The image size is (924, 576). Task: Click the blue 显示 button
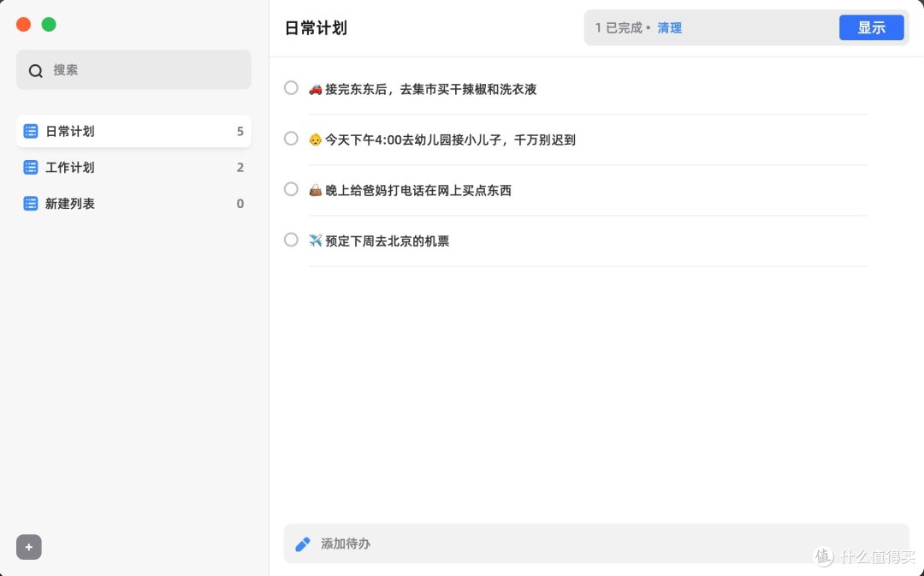click(x=872, y=27)
